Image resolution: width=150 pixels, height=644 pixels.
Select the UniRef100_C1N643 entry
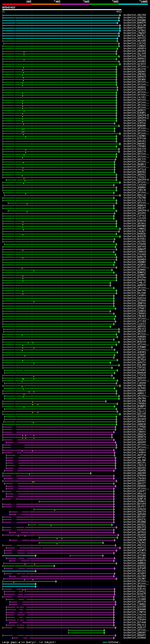coord(135,46)
